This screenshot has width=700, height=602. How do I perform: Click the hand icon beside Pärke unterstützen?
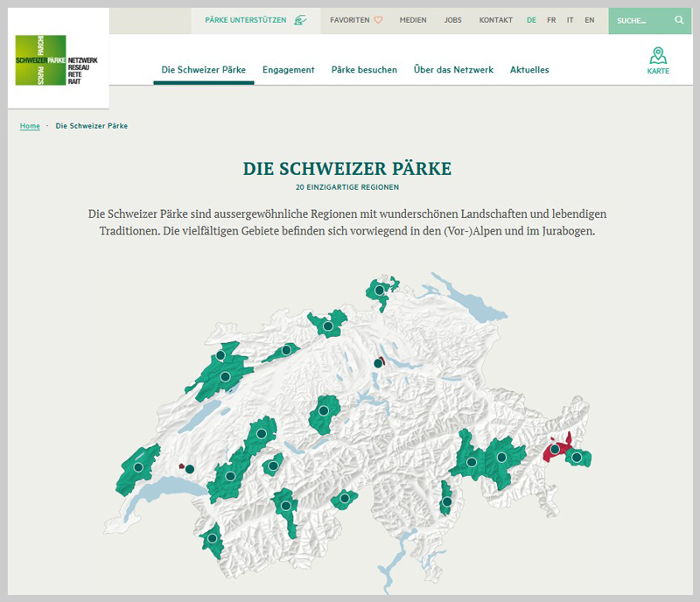(x=300, y=20)
